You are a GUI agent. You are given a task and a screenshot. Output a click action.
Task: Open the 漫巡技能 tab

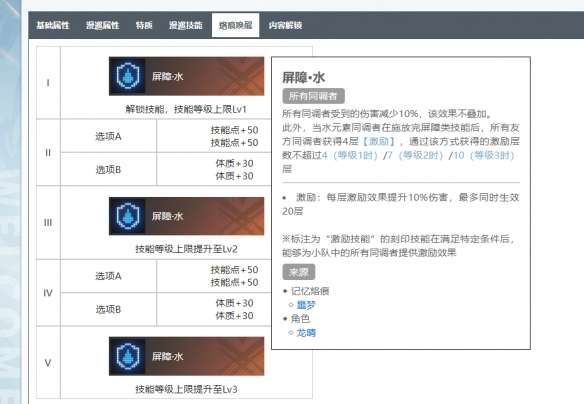pos(185,25)
